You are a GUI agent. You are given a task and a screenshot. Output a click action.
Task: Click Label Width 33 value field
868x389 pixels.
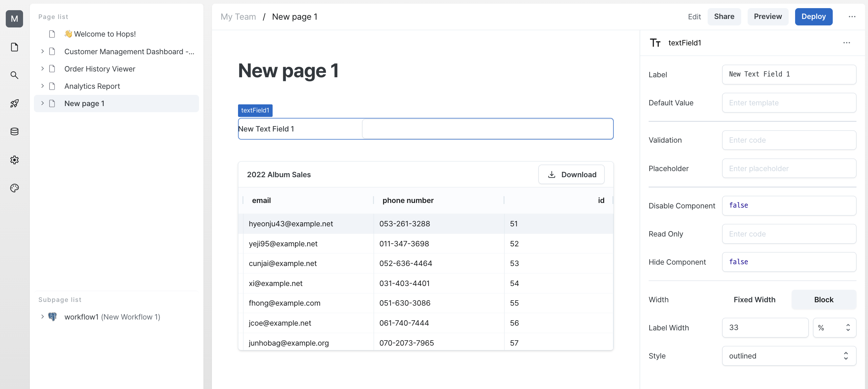click(x=765, y=328)
